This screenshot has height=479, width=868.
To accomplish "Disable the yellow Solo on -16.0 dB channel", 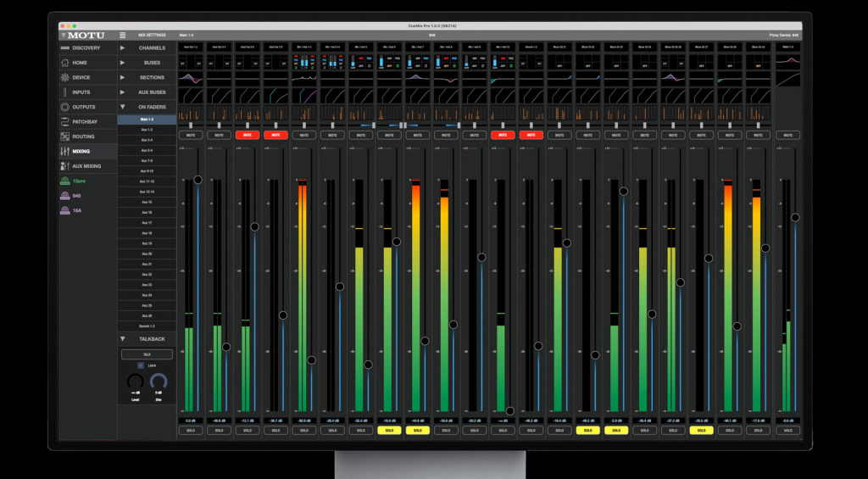I will click(x=389, y=431).
